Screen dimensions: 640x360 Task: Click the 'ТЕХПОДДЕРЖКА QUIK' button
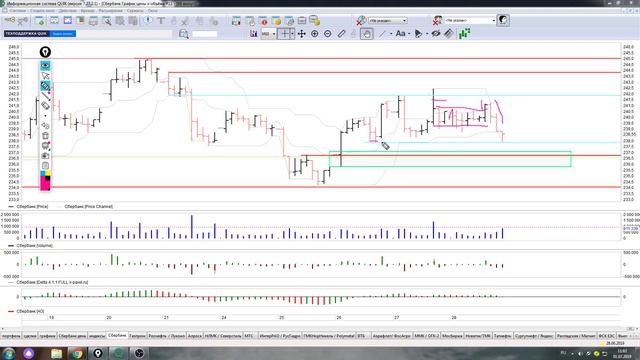tap(26, 33)
